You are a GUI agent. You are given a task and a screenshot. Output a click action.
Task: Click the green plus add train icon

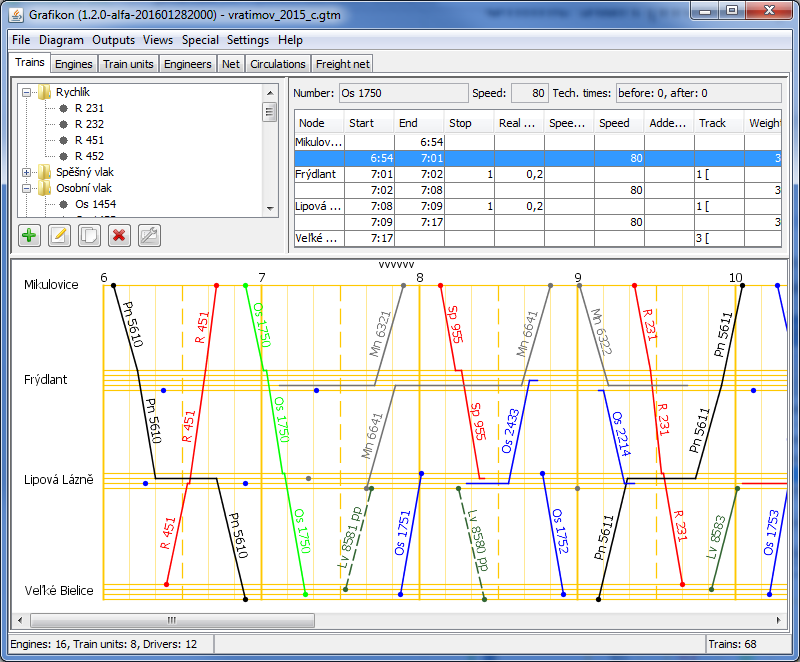(x=29, y=236)
